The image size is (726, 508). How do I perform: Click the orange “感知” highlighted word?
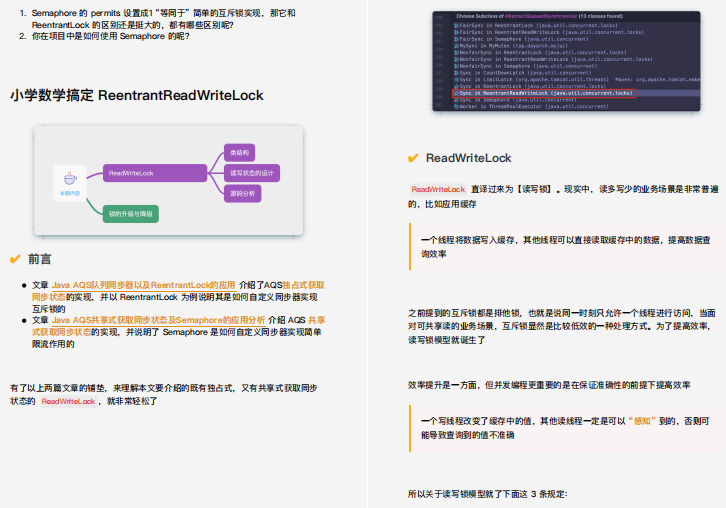tap(642, 421)
